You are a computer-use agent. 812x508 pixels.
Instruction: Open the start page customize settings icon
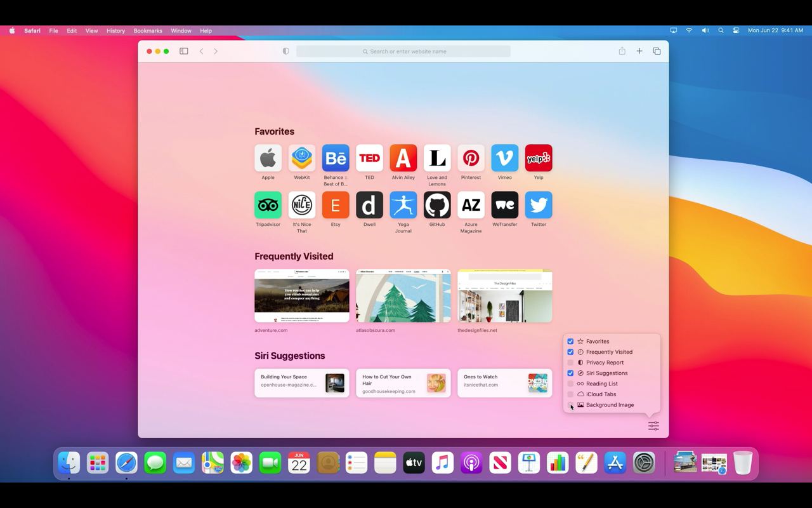click(x=653, y=426)
